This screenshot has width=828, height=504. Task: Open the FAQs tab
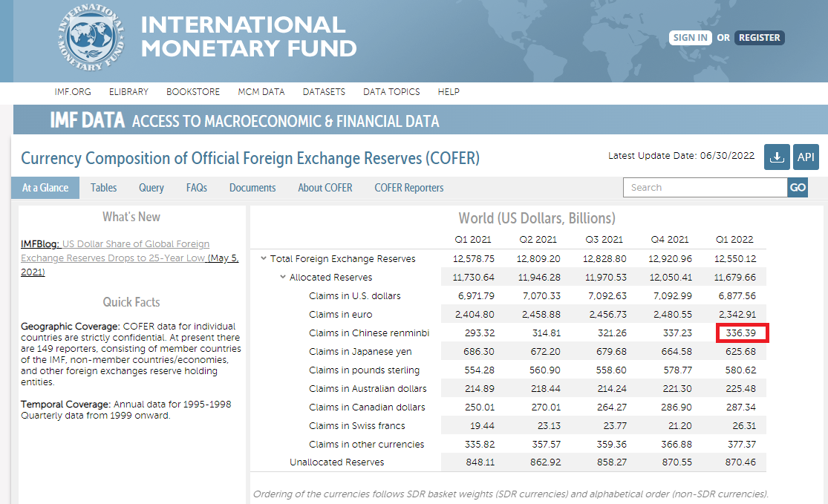(x=197, y=188)
